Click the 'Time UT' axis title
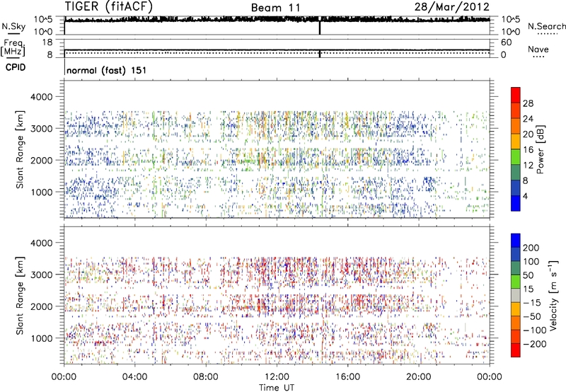 [277, 388]
